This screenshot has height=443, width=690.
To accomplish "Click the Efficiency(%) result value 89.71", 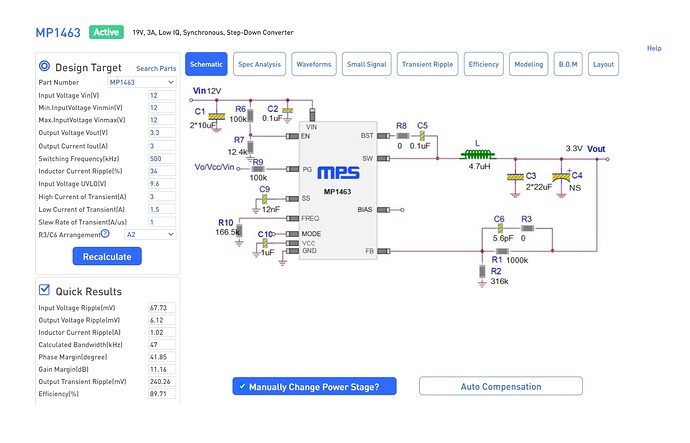I will (162, 394).
